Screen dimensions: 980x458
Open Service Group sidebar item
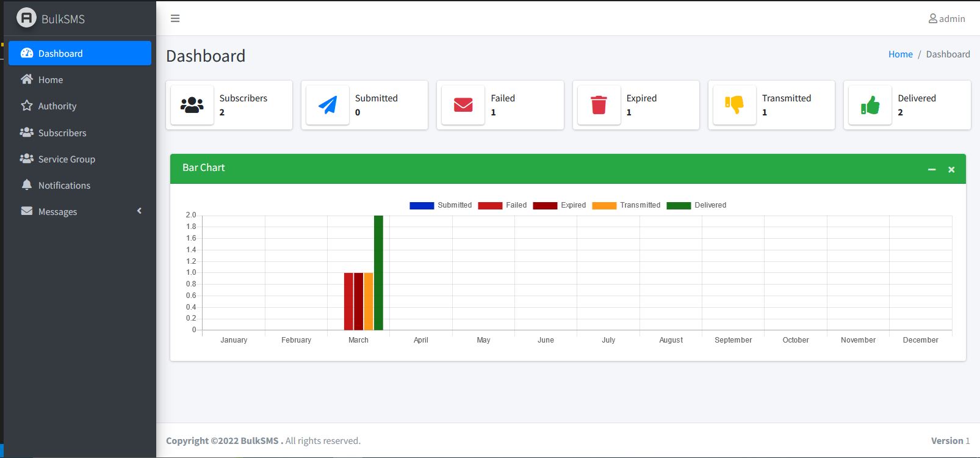point(67,159)
